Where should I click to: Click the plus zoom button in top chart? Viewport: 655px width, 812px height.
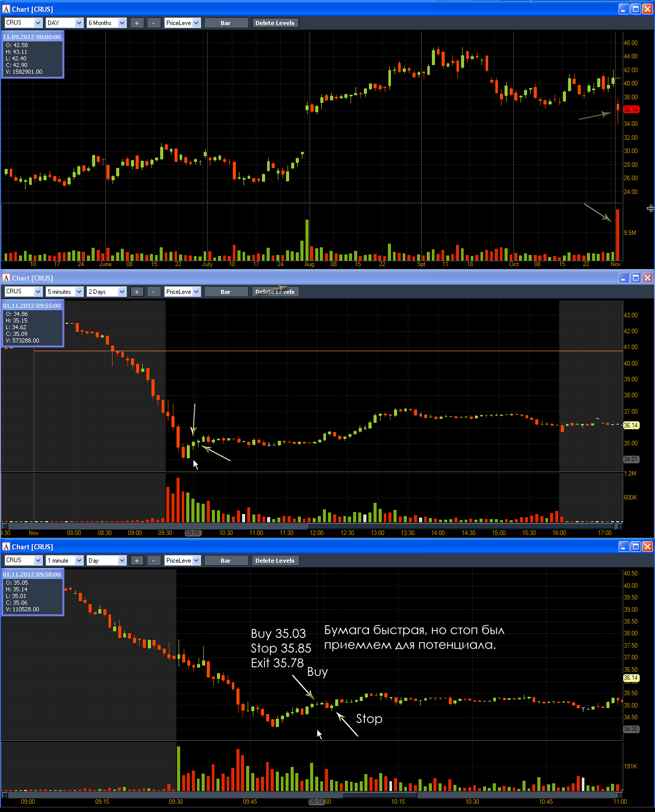pyautogui.click(x=137, y=23)
